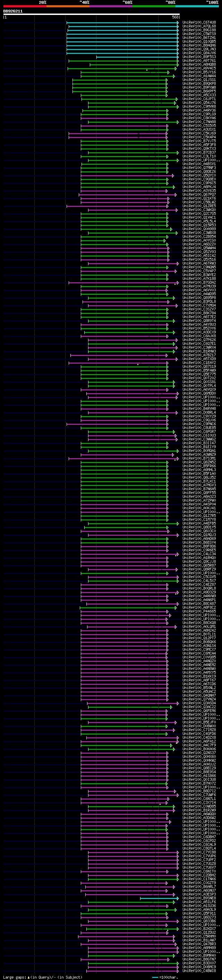Viewport: 222px width, 980px height.
Task: Select label UniRef100_C5K4P4
Action: 199,137
